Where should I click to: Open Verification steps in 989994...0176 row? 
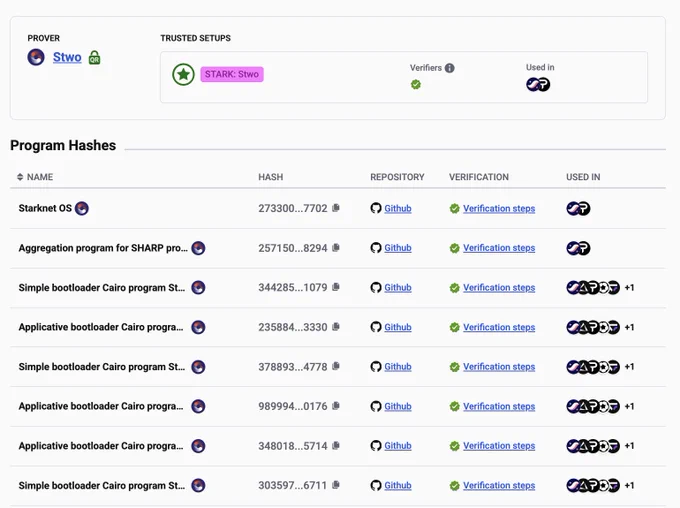[499, 406]
